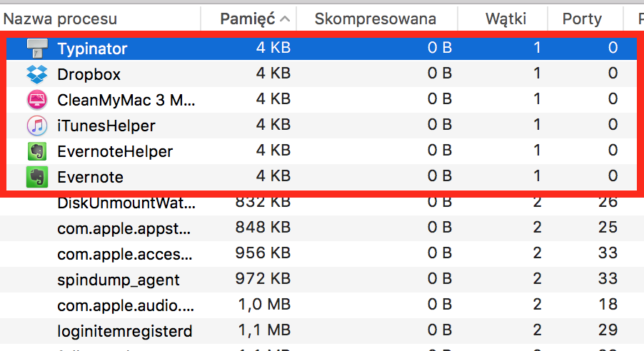Click Dropbox's 4 KB memory value
The image size is (644, 351).
(273, 73)
